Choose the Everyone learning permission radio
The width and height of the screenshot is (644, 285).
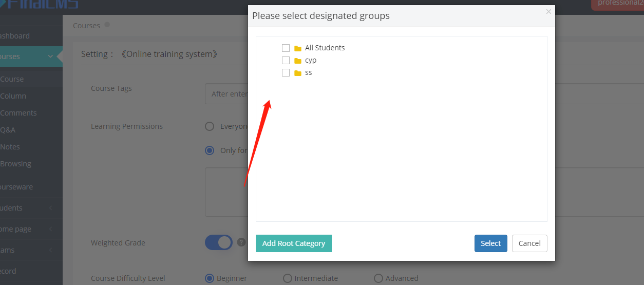210,126
